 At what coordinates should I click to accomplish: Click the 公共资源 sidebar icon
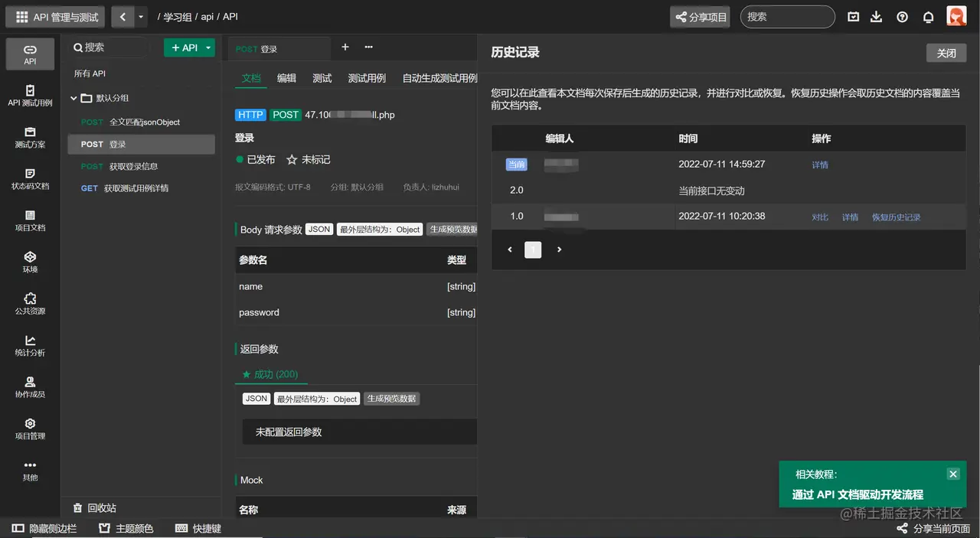tap(30, 302)
